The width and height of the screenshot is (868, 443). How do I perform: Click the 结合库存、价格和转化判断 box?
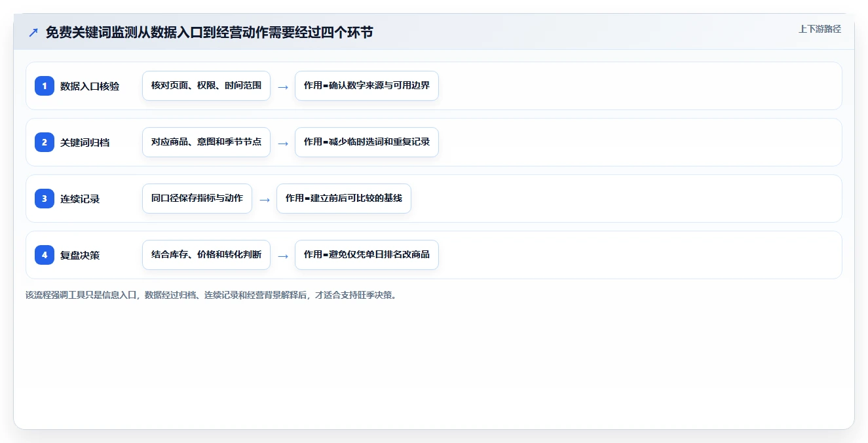[206, 255]
